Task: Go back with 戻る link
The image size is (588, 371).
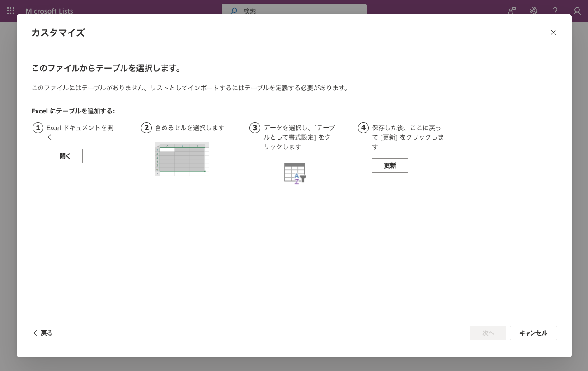Action: point(43,333)
